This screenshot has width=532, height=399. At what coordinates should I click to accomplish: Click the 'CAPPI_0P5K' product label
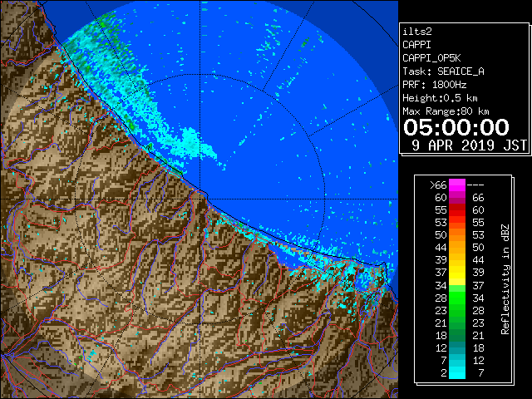point(431,58)
